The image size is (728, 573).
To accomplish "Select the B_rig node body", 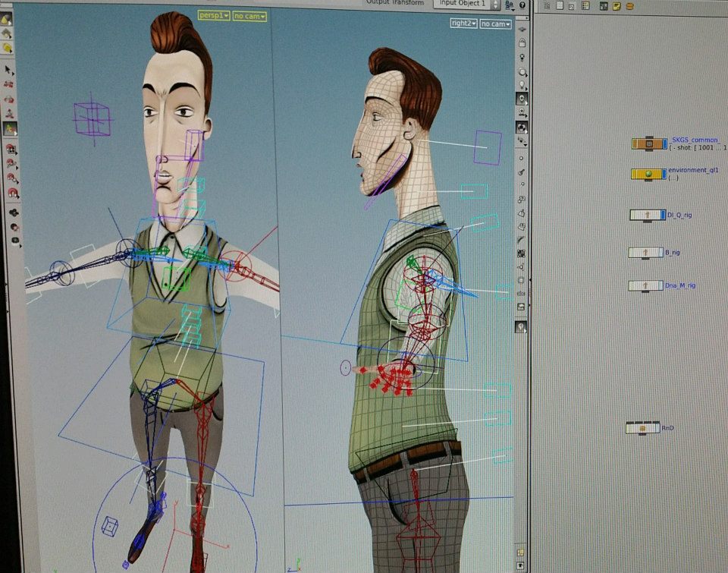I will [x=646, y=252].
